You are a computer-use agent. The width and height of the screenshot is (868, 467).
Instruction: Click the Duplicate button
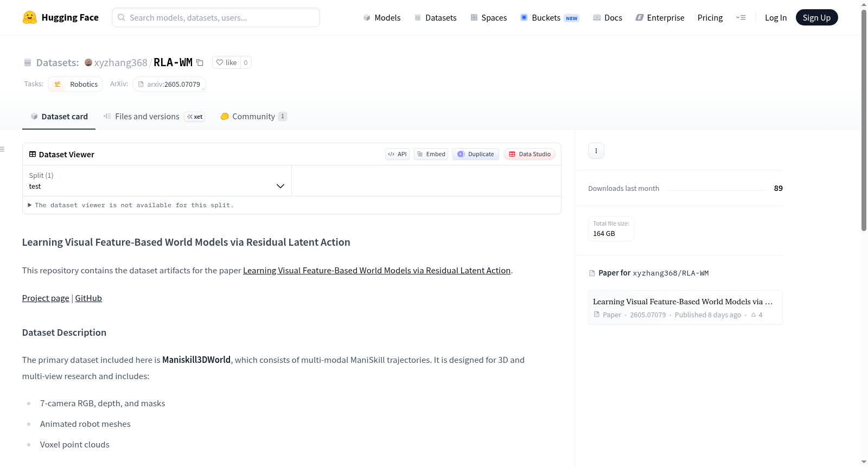point(476,154)
